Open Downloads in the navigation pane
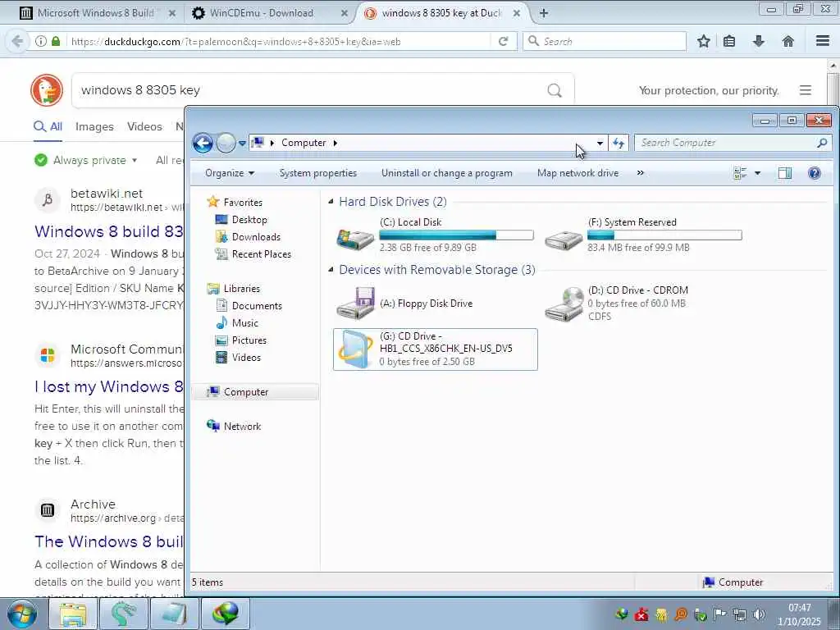Image resolution: width=840 pixels, height=630 pixels. 256,237
